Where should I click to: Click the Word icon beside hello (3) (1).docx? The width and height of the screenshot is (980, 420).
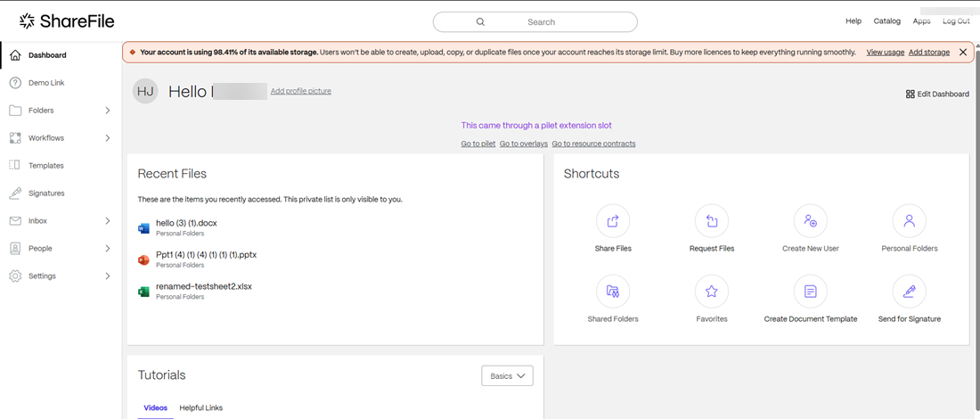143,228
